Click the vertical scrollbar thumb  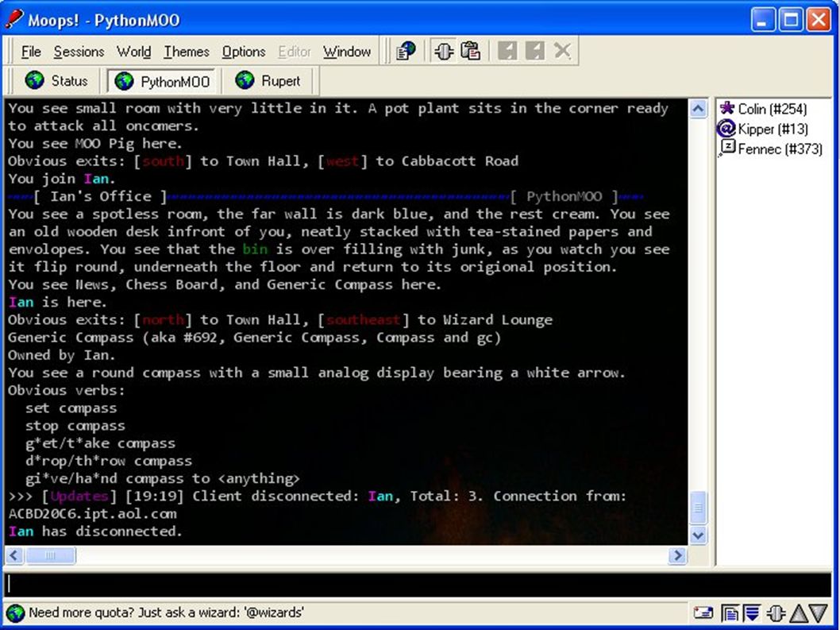698,508
